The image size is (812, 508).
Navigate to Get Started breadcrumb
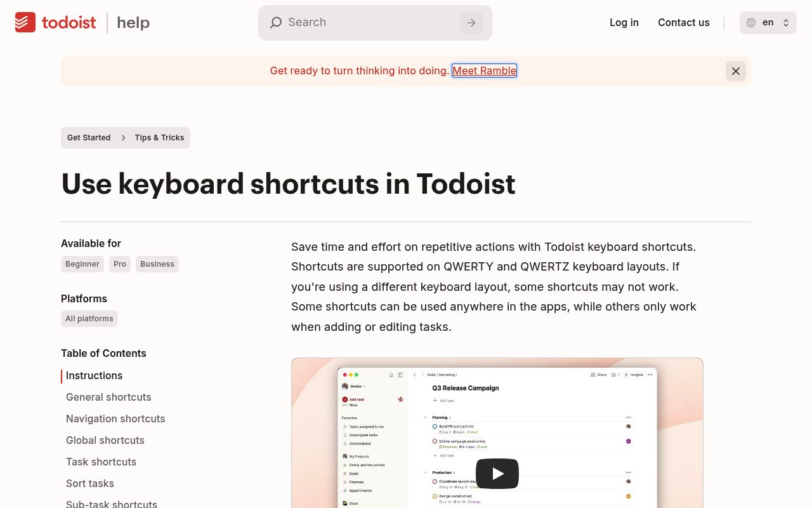pyautogui.click(x=89, y=138)
